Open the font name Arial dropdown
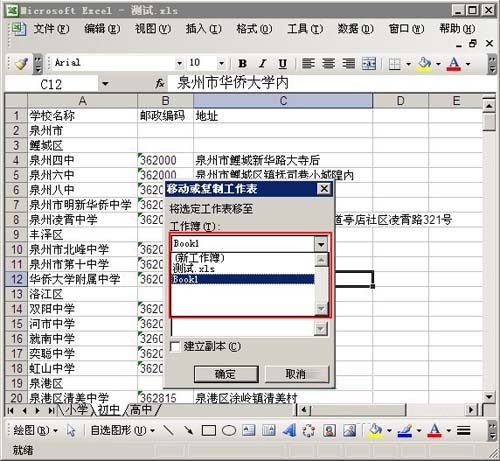The height and width of the screenshot is (461, 500). (179, 63)
